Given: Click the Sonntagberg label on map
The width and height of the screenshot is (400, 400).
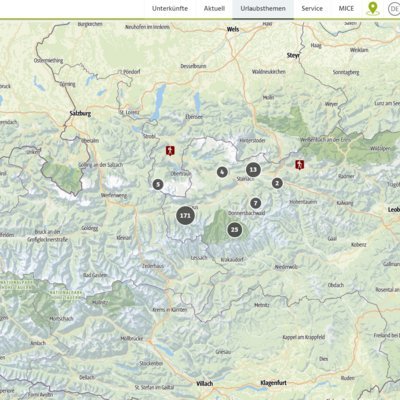Looking at the screenshot, I should tap(346, 72).
